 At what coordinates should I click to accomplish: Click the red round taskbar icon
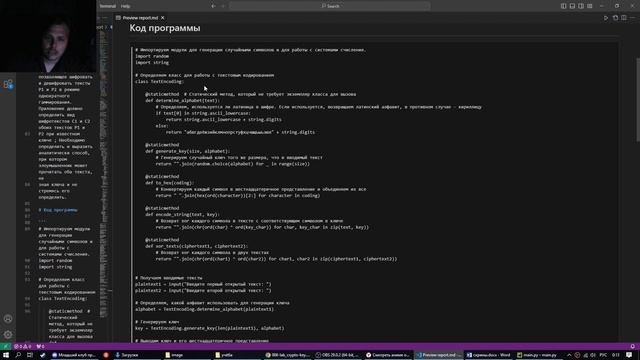(x=106, y=355)
